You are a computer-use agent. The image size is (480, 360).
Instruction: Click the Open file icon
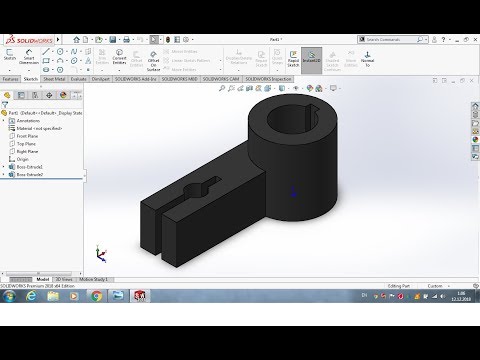98,40
